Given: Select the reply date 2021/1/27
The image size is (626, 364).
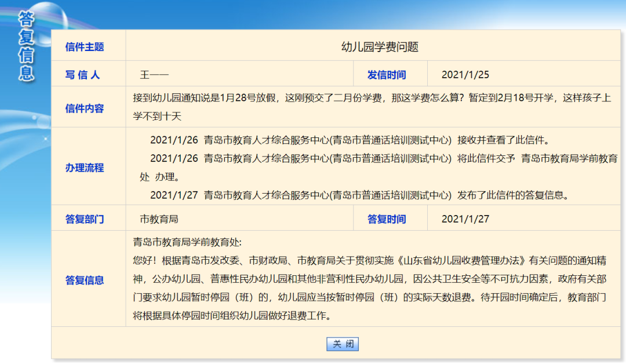Looking at the screenshot, I should coord(465,219).
